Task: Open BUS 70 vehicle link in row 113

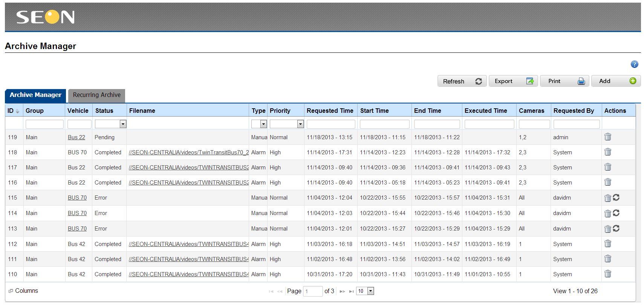Action: (77, 229)
